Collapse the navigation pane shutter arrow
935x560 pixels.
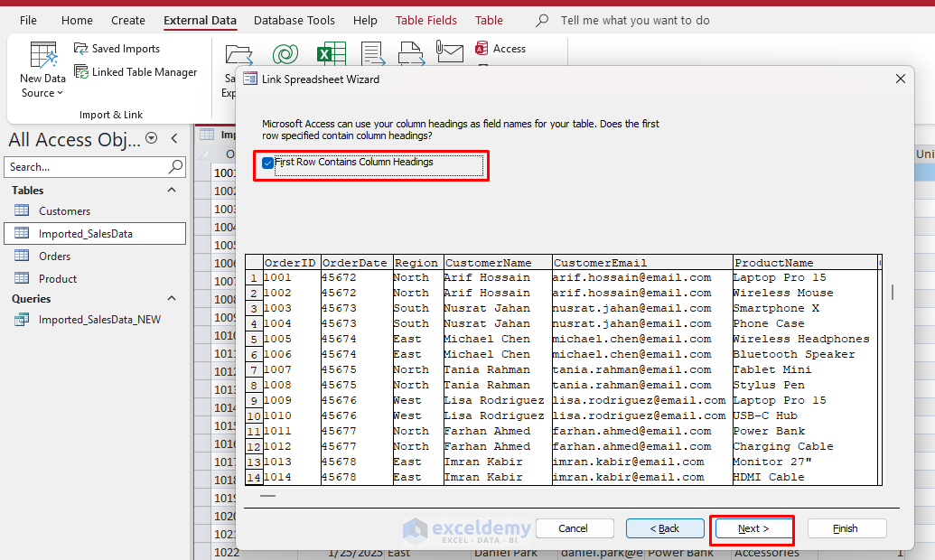tap(174, 138)
